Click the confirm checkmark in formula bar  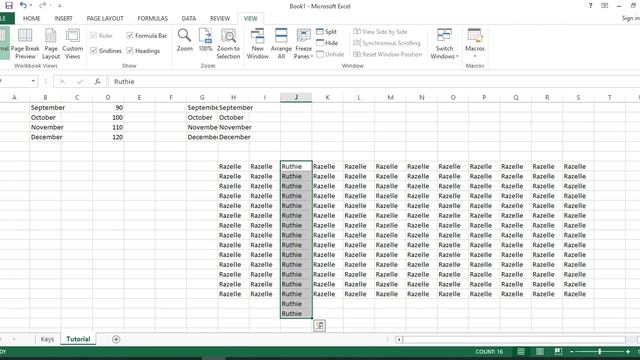coord(80,82)
